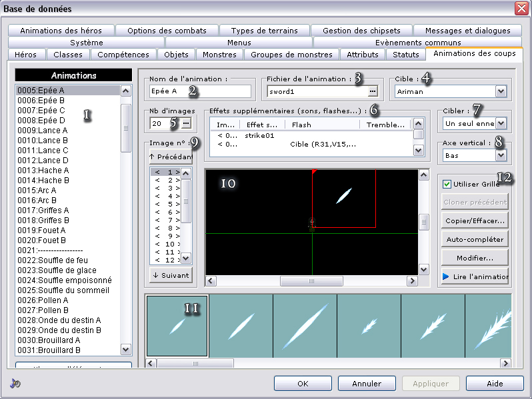Open the Gestion des chipsets tab
532x399 pixels.
point(361,31)
